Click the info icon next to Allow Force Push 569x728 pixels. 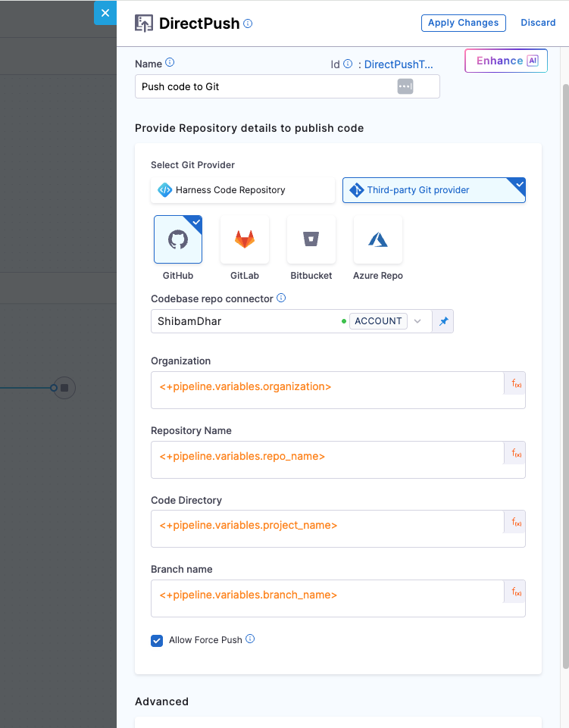[x=250, y=639]
